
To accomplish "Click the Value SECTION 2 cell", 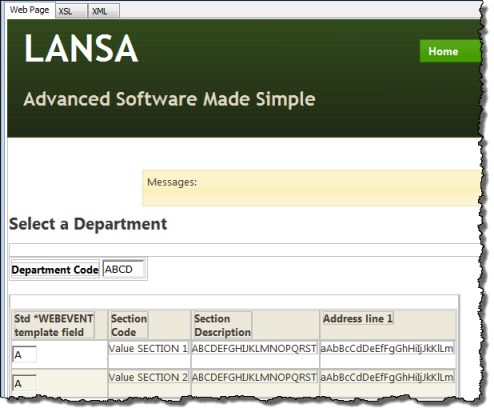I will [x=148, y=377].
